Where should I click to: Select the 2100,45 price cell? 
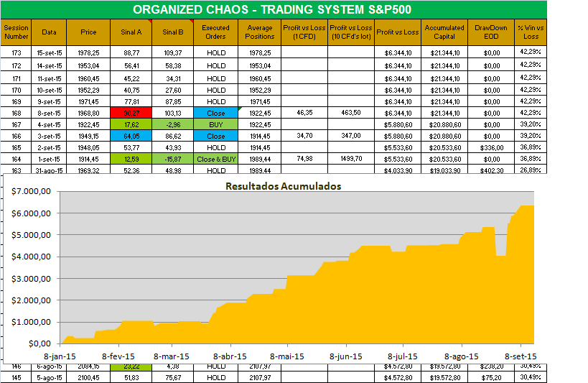pos(88,377)
